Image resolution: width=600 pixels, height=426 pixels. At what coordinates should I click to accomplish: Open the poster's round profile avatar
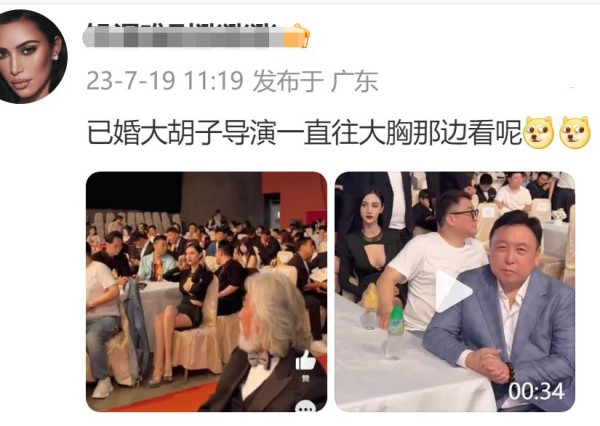tap(31, 57)
